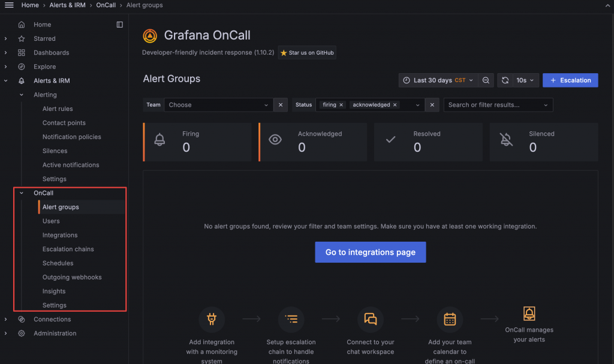Image resolution: width=614 pixels, height=364 pixels.
Task: Click the Add integration plug icon
Action: click(212, 320)
